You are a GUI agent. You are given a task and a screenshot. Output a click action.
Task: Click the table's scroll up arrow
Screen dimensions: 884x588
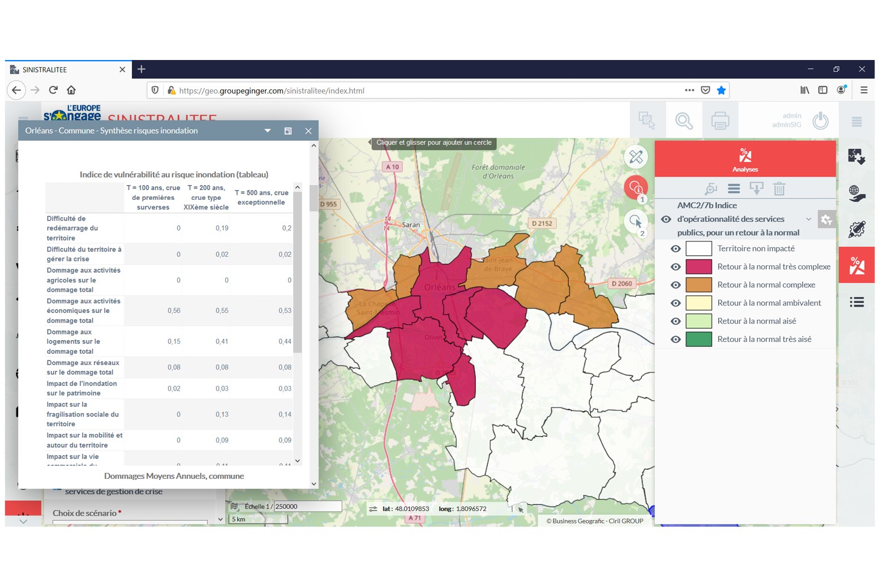(x=298, y=187)
